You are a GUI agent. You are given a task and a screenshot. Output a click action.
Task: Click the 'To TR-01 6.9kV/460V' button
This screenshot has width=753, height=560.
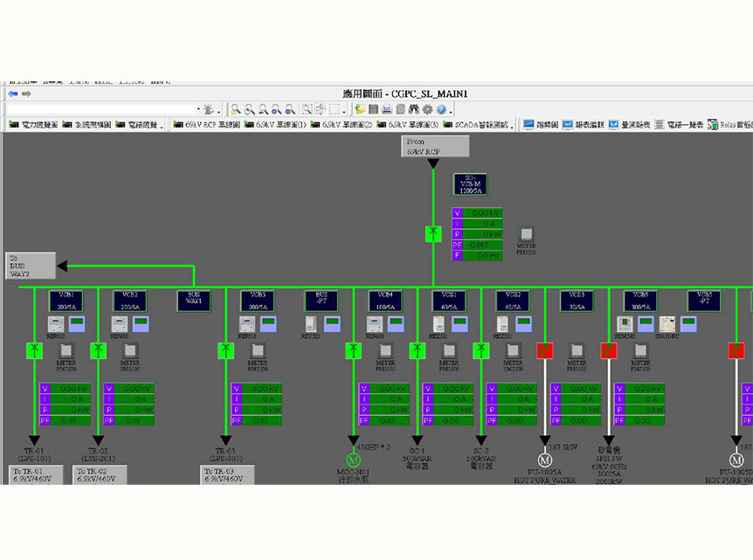click(31, 475)
